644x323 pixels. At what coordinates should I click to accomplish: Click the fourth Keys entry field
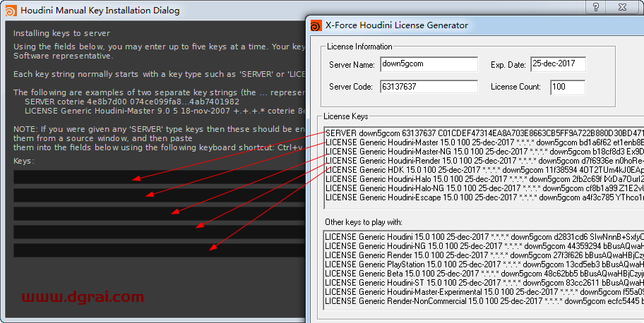(160, 232)
